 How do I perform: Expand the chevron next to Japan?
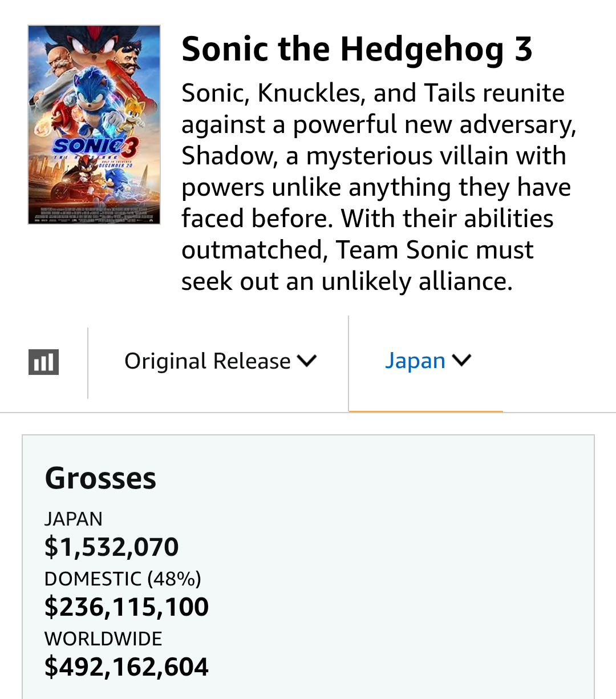tap(461, 360)
